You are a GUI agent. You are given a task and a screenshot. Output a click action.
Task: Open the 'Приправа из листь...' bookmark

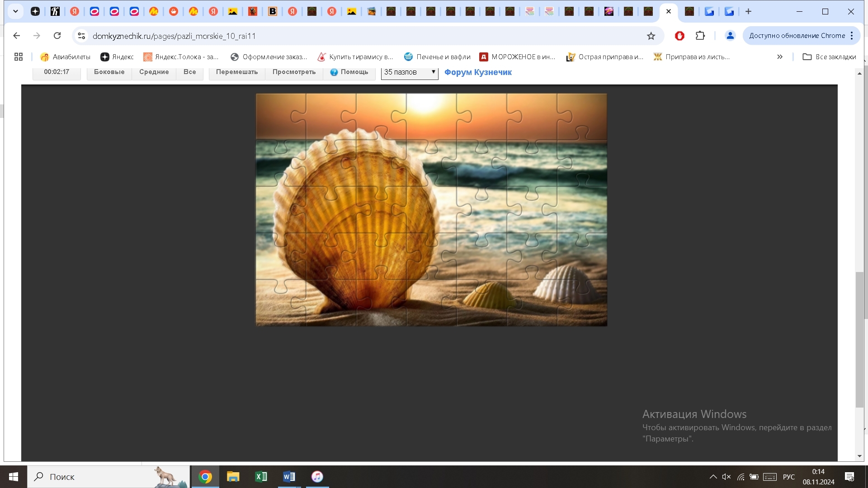click(x=692, y=57)
